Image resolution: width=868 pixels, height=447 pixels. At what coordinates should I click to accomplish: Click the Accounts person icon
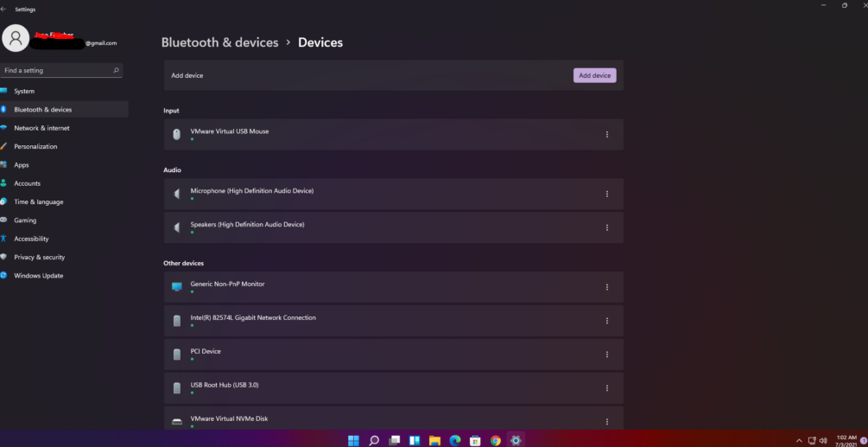click(x=4, y=183)
